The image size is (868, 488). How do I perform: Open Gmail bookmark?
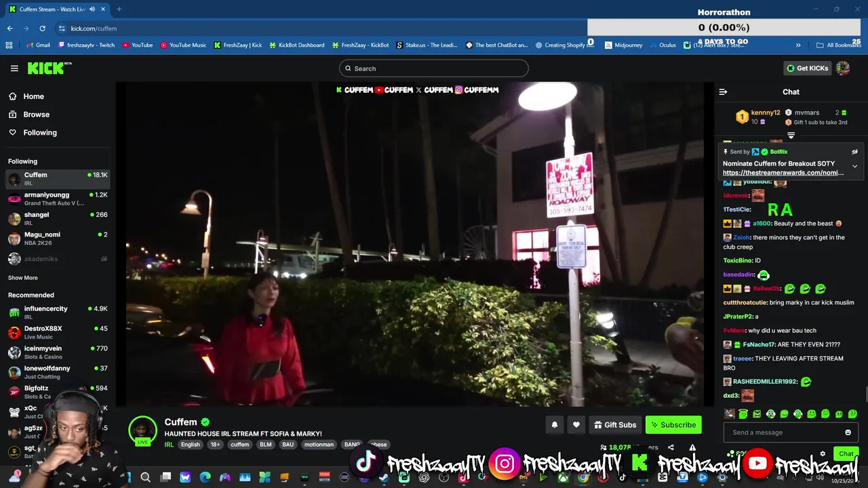click(x=38, y=45)
